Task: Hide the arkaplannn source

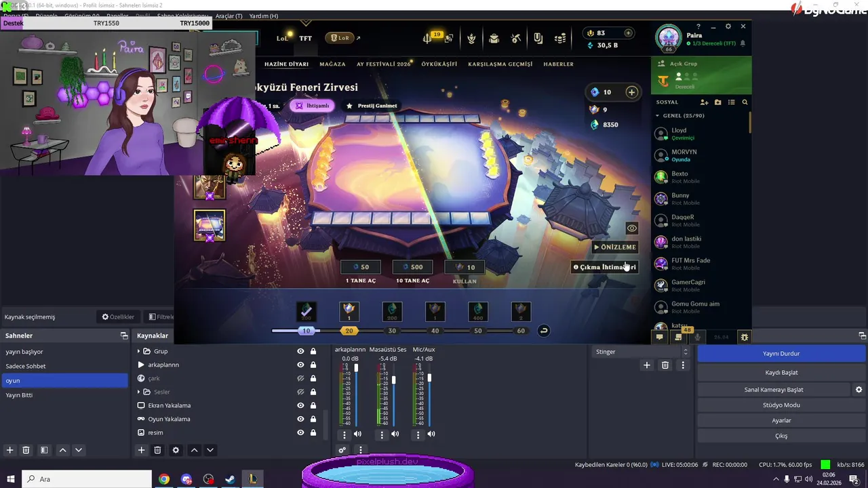Action: tap(300, 365)
